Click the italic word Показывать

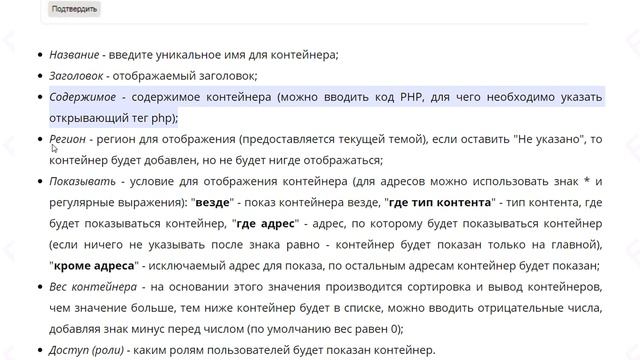coord(82,181)
